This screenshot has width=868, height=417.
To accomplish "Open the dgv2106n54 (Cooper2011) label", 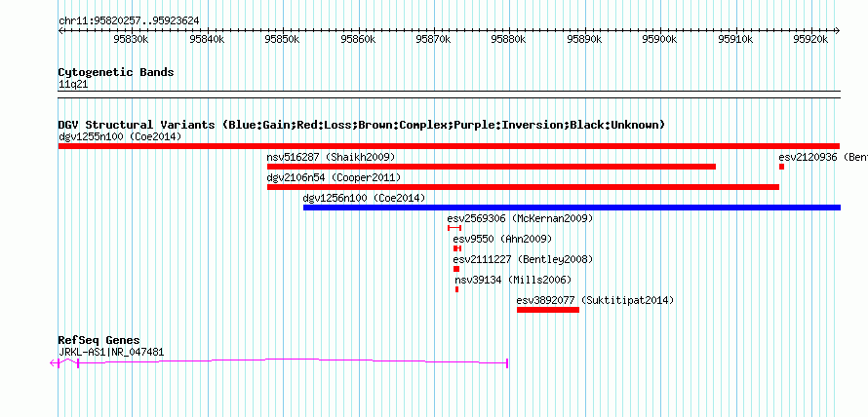I will (334, 177).
